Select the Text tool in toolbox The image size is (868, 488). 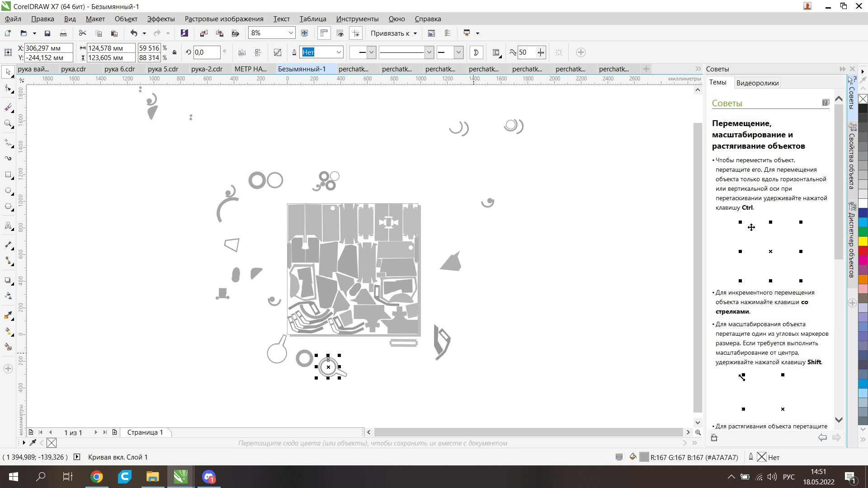pyautogui.click(x=8, y=226)
